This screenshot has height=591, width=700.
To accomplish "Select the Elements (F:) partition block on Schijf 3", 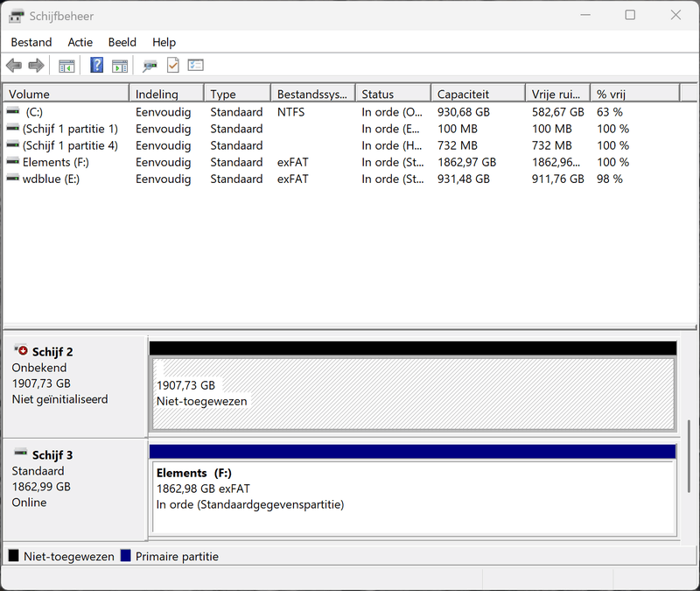I will pyautogui.click(x=413, y=496).
